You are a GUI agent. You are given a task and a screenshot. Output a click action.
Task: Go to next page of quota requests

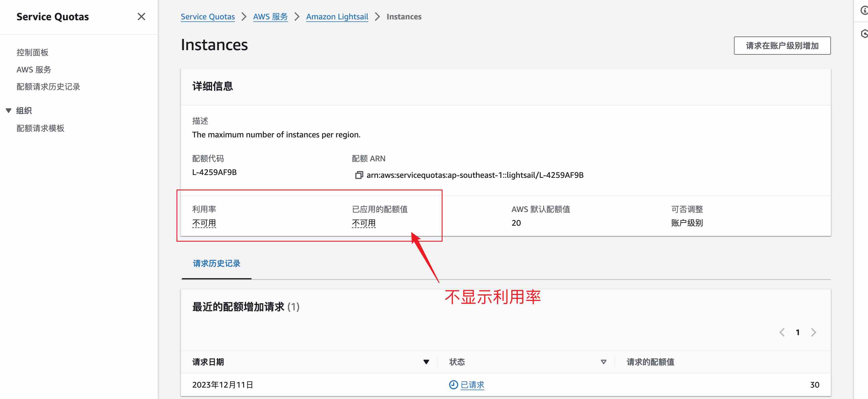pos(814,332)
